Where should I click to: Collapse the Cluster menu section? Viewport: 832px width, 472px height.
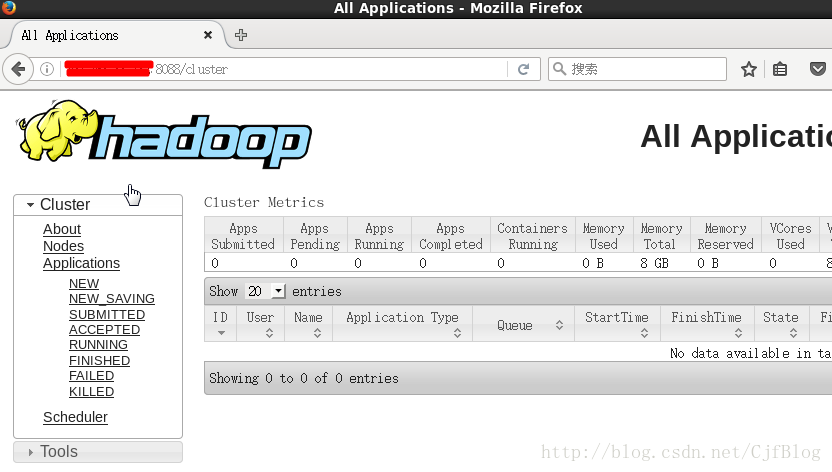[98, 205]
